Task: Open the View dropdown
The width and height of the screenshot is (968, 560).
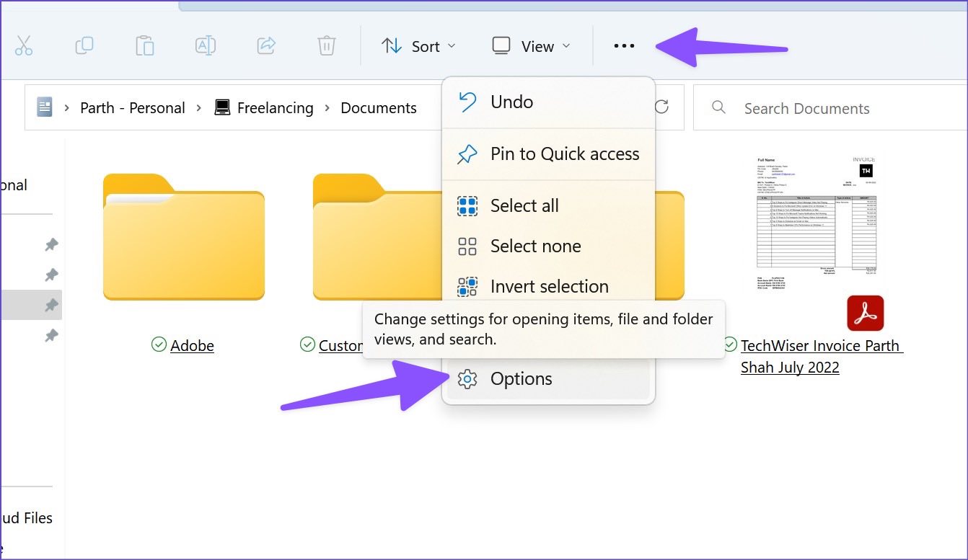Action: (531, 46)
